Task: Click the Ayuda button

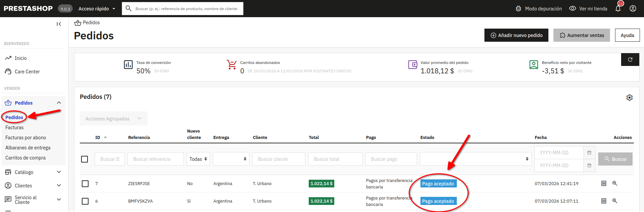Action: click(x=627, y=35)
